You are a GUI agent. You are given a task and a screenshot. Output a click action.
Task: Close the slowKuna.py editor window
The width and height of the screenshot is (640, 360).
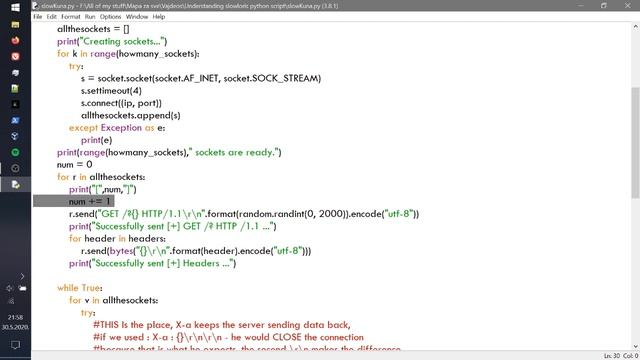click(627, 6)
